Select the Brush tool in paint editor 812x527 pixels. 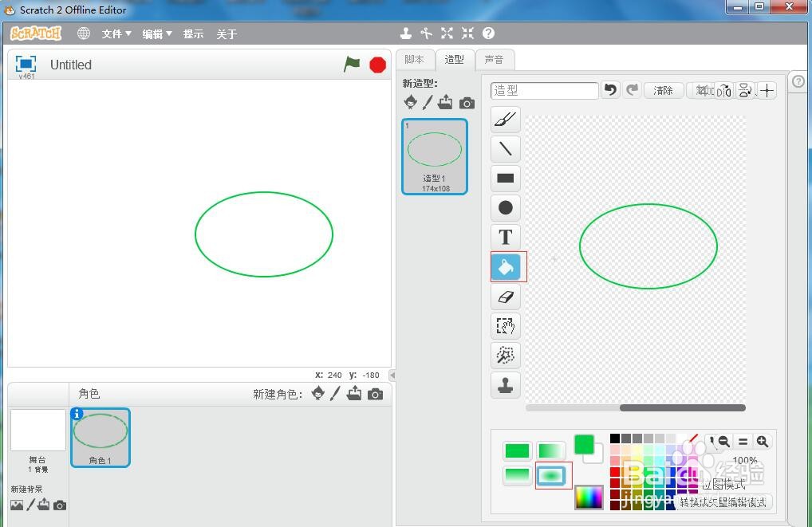pos(506,120)
